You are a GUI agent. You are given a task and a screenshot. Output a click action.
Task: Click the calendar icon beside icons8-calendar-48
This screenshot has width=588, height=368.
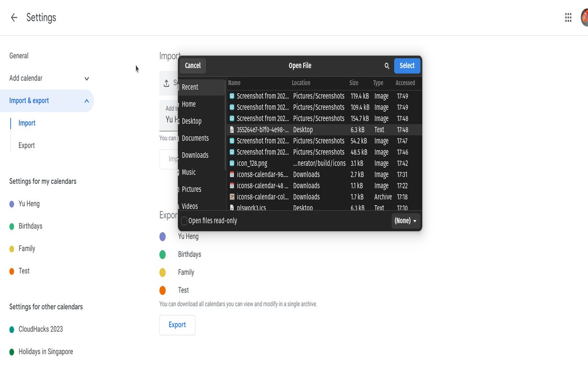click(x=232, y=185)
